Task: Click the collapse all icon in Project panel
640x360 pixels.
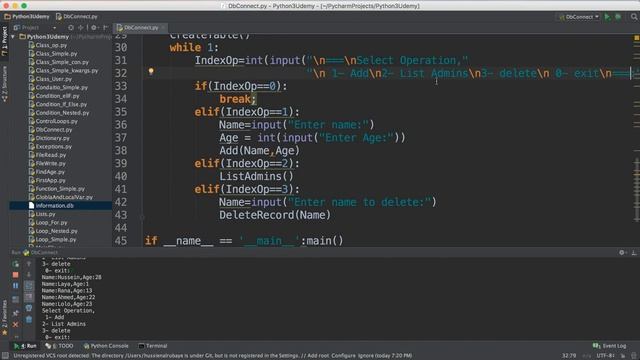Action: [81, 27]
